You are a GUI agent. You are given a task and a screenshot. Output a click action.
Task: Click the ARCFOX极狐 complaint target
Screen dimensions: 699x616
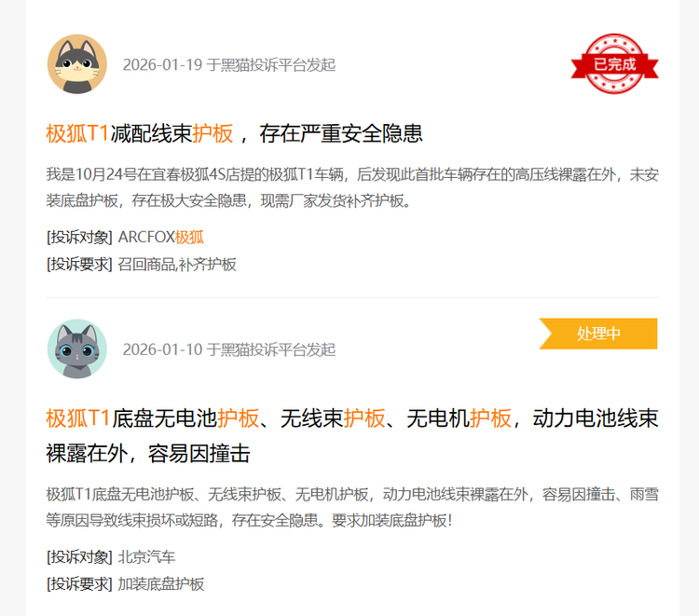coord(160,237)
